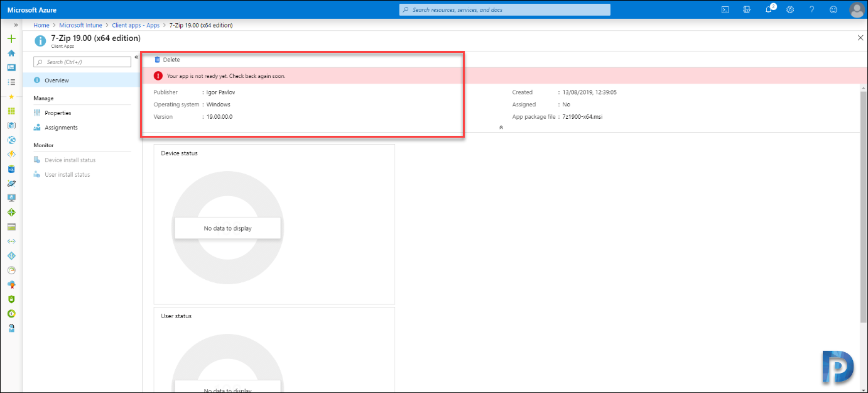
Task: Select version value '19.00.00.0'
Action: [x=219, y=117]
